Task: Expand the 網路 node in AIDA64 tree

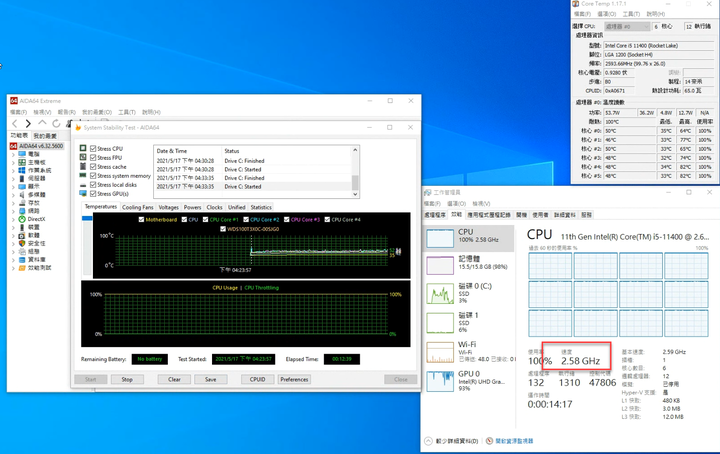Action: click(13, 211)
